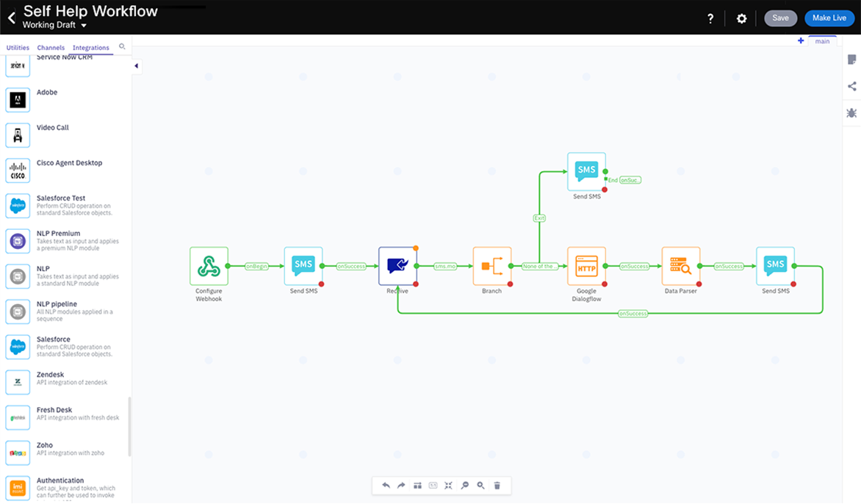Open the debug bug icon on the right
This screenshot has height=504, width=861.
(x=851, y=113)
